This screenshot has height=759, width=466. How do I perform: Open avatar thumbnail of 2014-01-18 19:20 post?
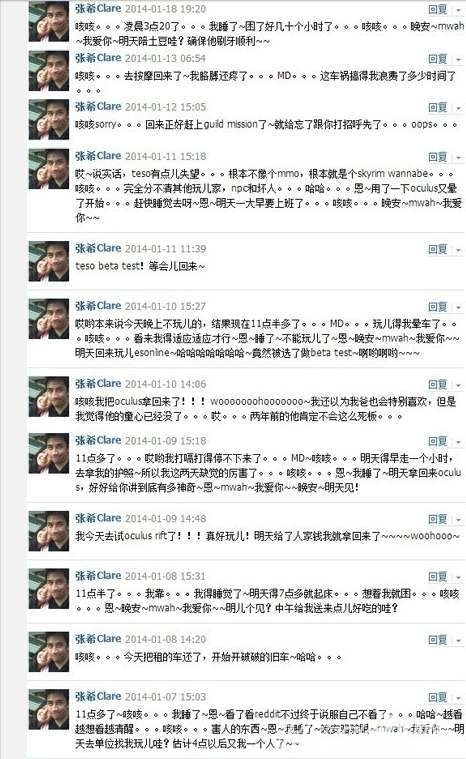(x=49, y=22)
